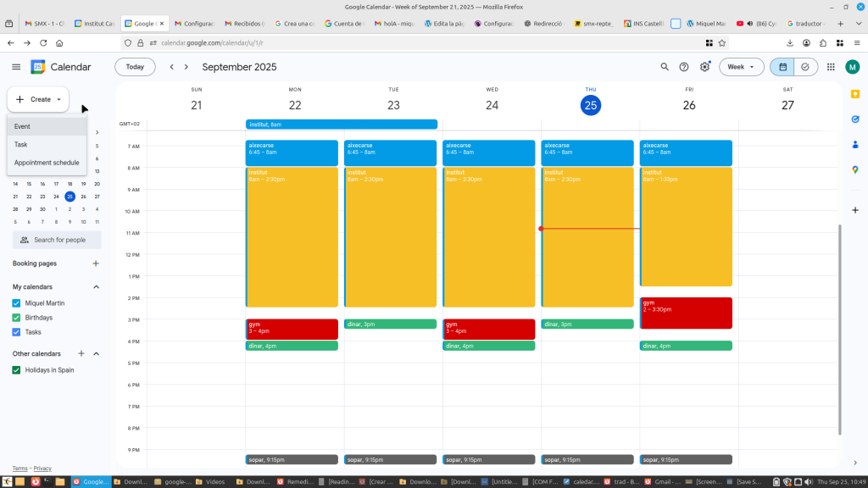Screen dimensions: 868x488
Task: Toggle the Birthdays calendar checkbox
Action: point(16,318)
